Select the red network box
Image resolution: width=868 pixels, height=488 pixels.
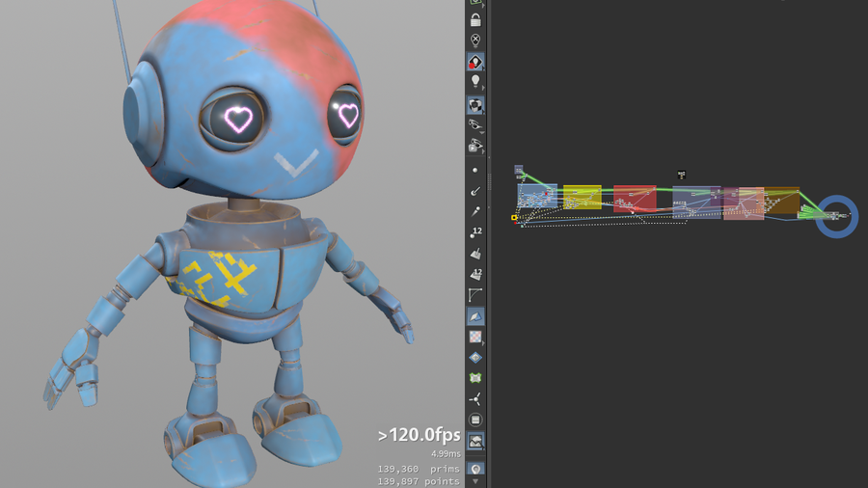[635, 199]
